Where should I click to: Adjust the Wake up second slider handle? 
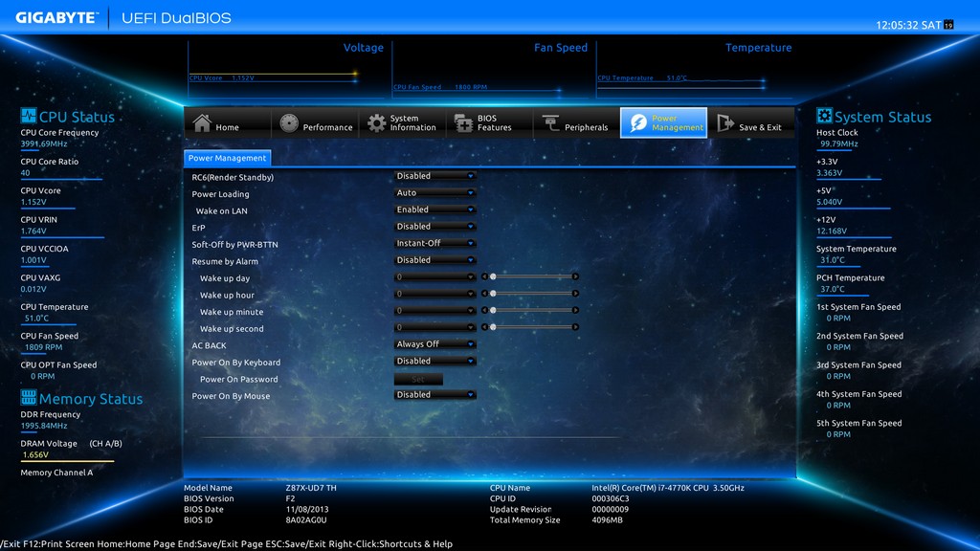(493, 327)
